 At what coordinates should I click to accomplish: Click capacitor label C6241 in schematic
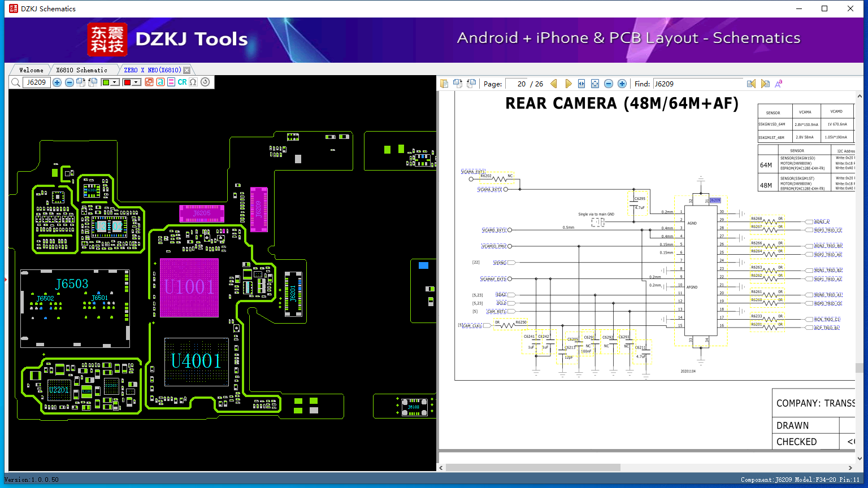click(x=529, y=337)
